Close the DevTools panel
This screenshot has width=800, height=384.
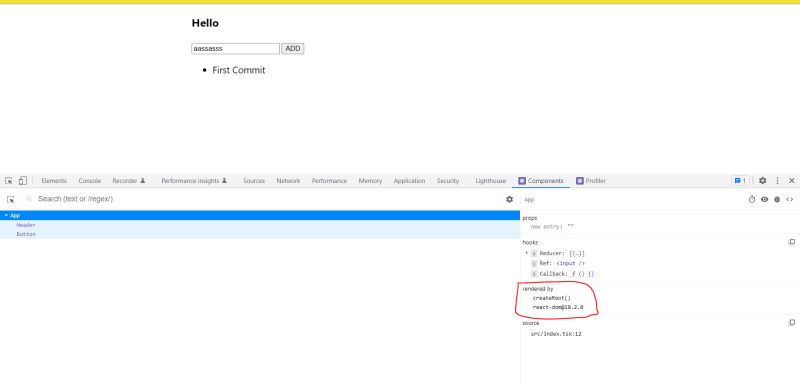tap(792, 181)
